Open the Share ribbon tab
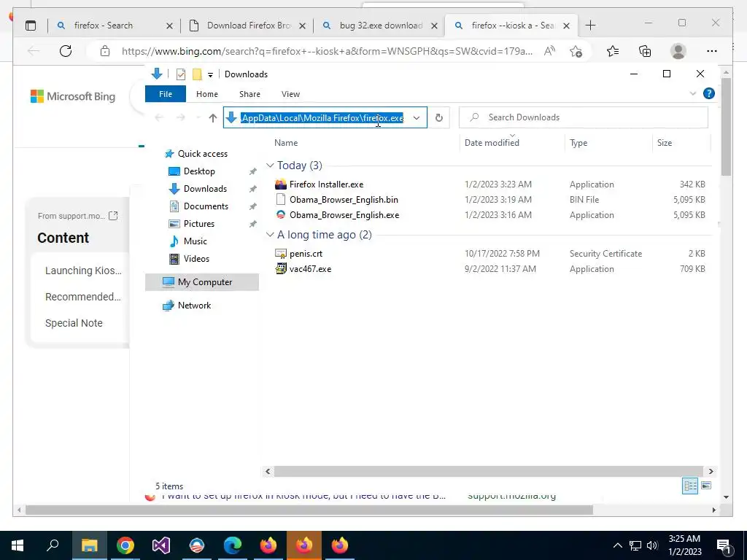The width and height of the screenshot is (747, 560). coord(249,94)
